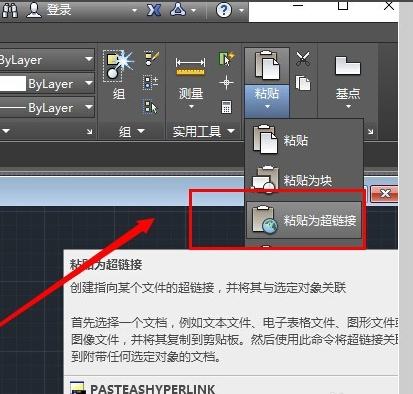
Task: Open the quick calculator icon
Action: [x=226, y=107]
